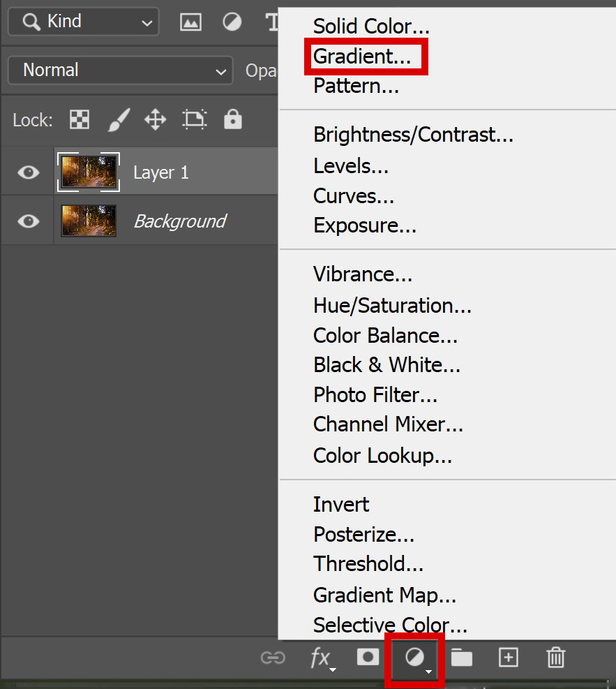Click prevent artboard auto-nesting lock icon

click(194, 119)
